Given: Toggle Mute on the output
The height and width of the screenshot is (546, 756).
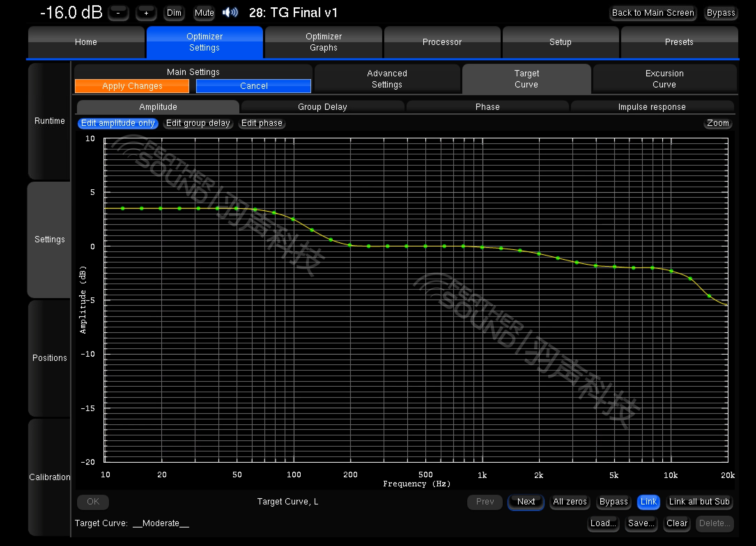Looking at the screenshot, I should pyautogui.click(x=204, y=13).
